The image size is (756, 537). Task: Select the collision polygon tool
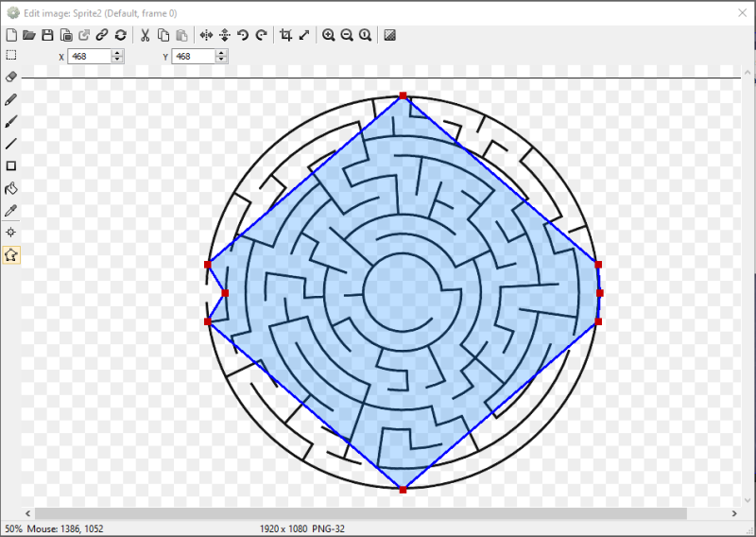11,254
